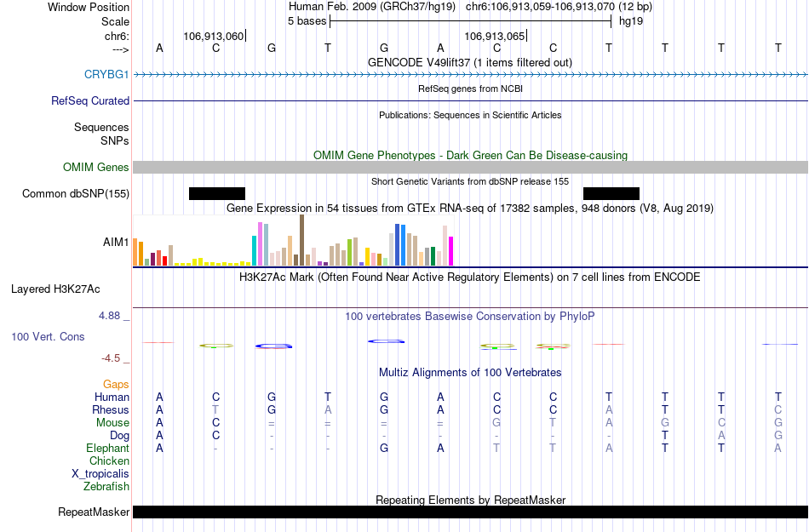Click the Mouse species label
The height and width of the screenshot is (532, 809).
coord(112,423)
